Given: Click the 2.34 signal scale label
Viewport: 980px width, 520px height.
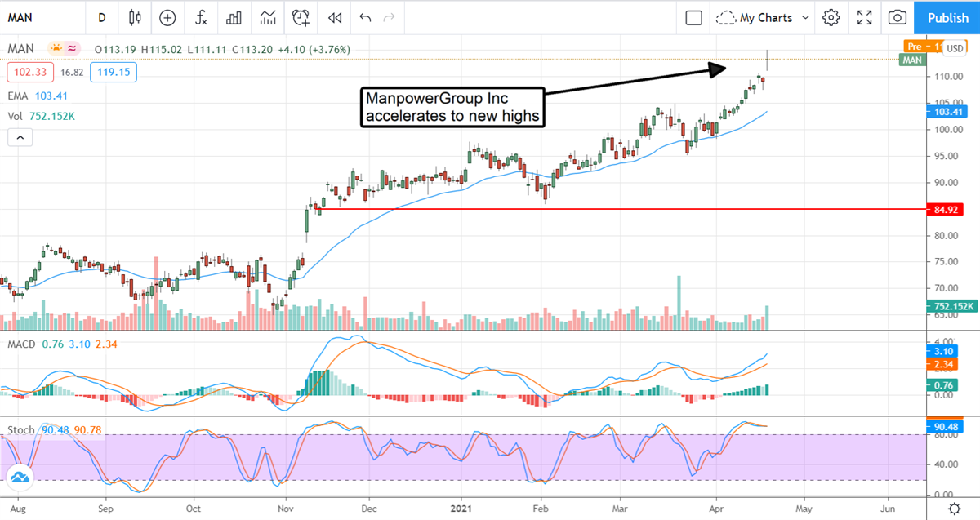Looking at the screenshot, I should (941, 364).
